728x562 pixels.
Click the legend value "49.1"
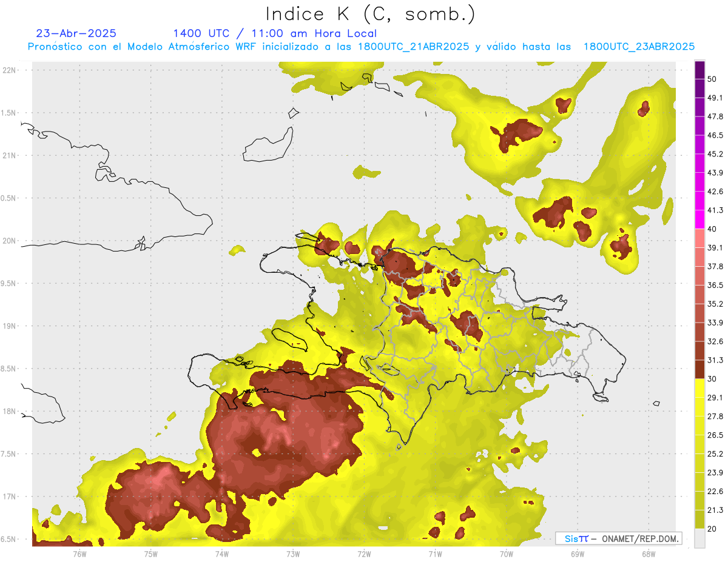(715, 98)
